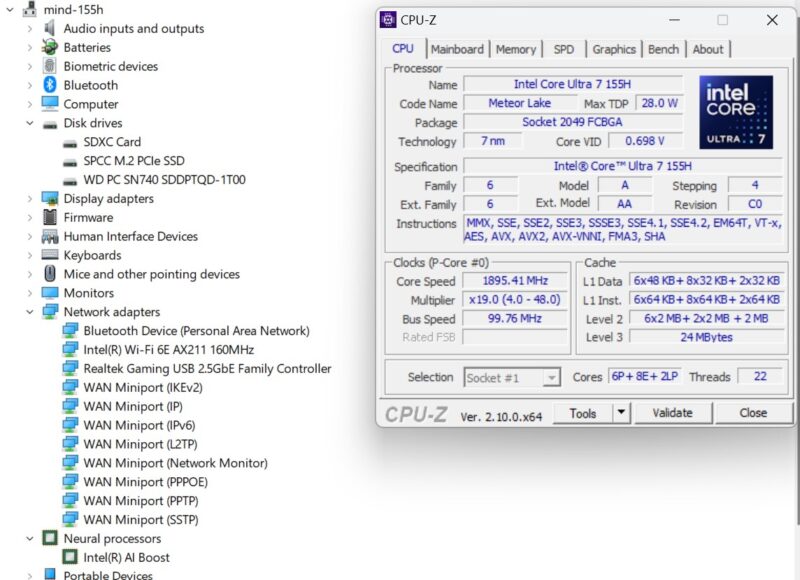Screen dimensions: 800x580
Task: Expand the Display adapters category
Action: click(30, 199)
